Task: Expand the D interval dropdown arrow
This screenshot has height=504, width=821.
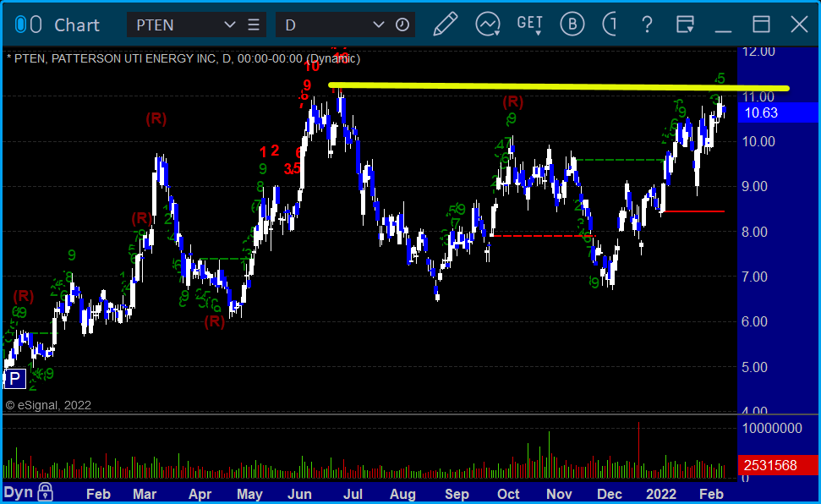Action: pyautogui.click(x=378, y=25)
